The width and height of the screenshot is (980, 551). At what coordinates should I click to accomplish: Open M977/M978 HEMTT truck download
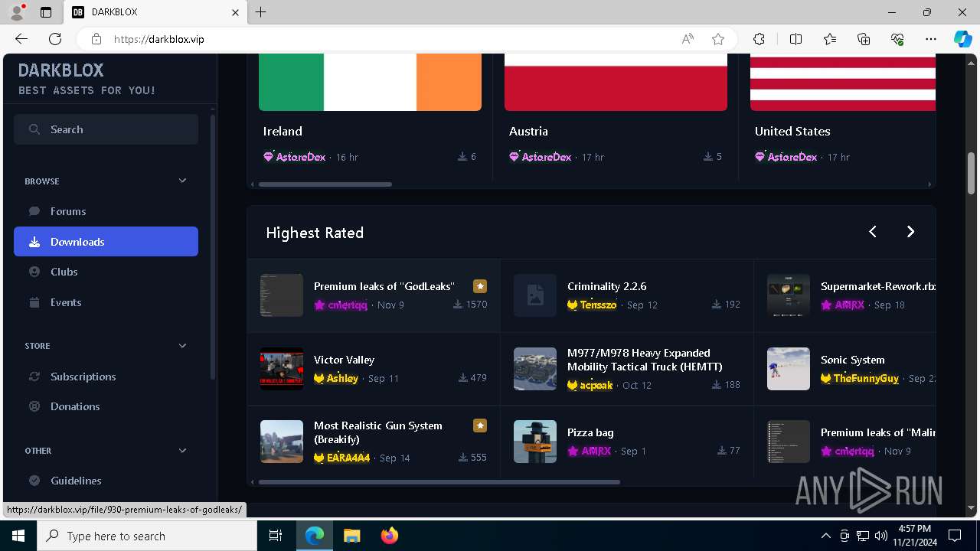pos(645,360)
